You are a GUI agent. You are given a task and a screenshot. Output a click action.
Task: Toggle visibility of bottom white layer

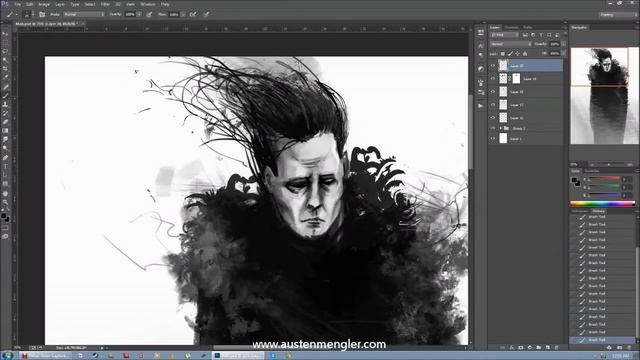493,139
